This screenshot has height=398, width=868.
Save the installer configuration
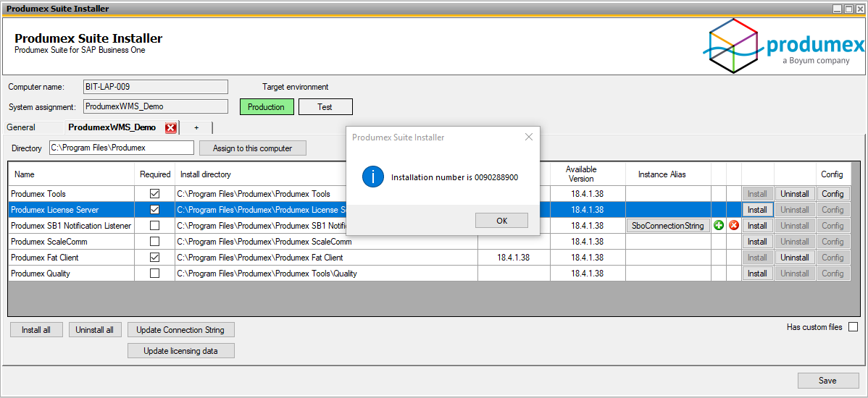[x=827, y=381]
